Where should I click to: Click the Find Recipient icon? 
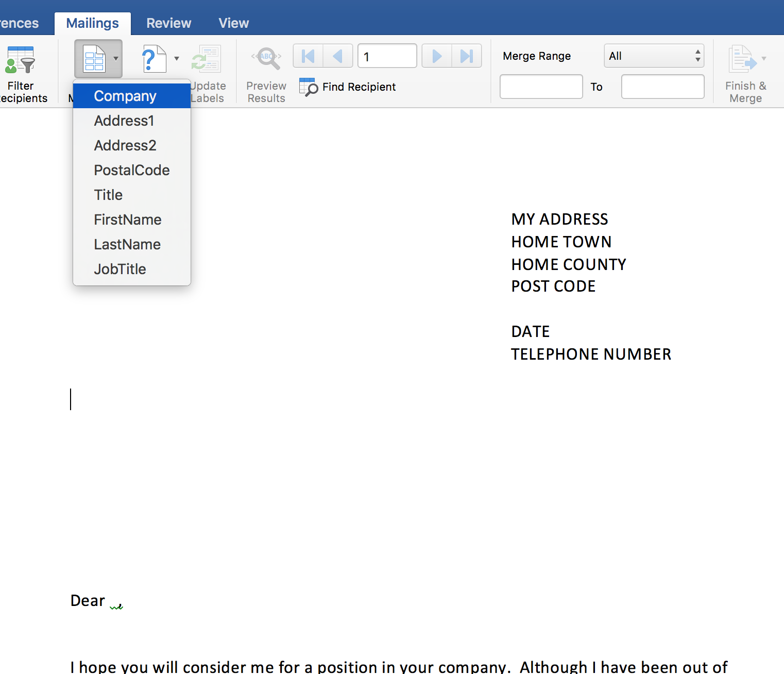[x=308, y=87]
